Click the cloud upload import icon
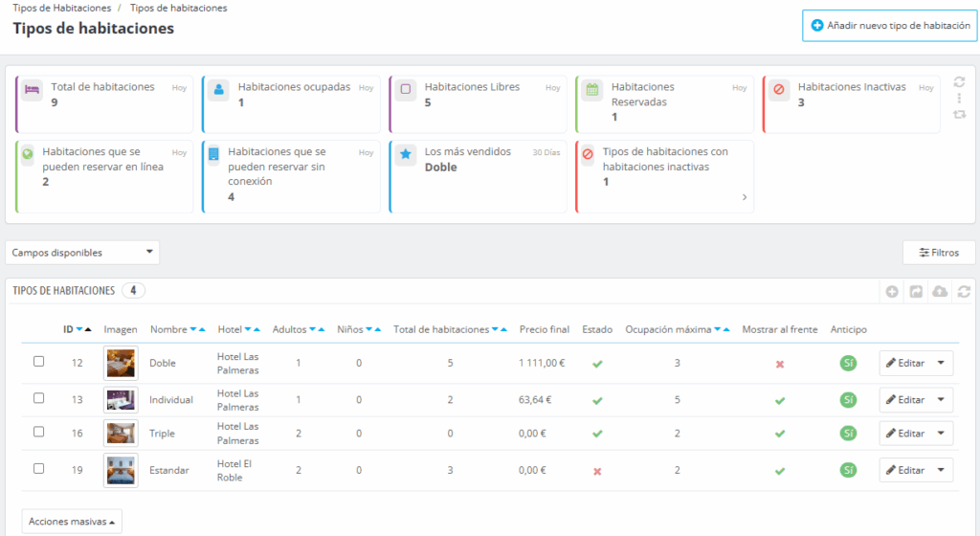 (x=940, y=291)
